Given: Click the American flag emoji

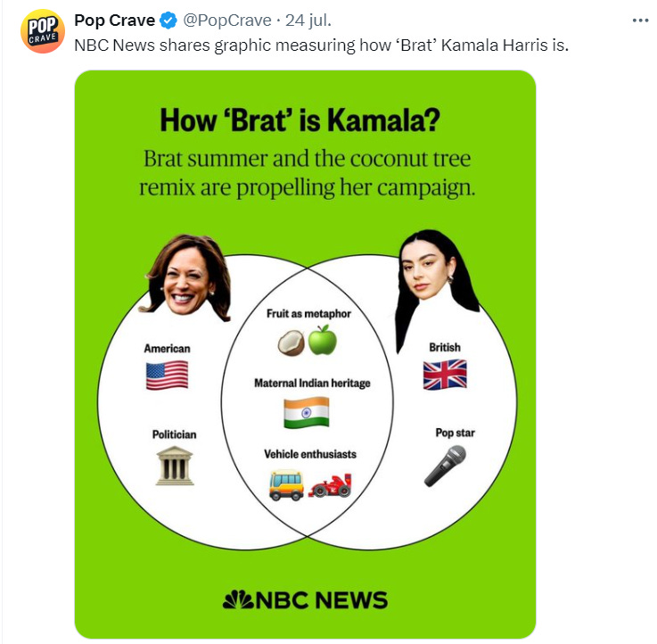Looking at the screenshot, I should (x=167, y=376).
